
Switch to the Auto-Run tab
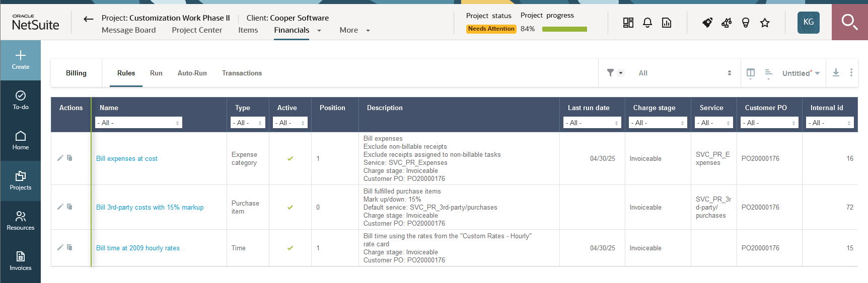(192, 73)
